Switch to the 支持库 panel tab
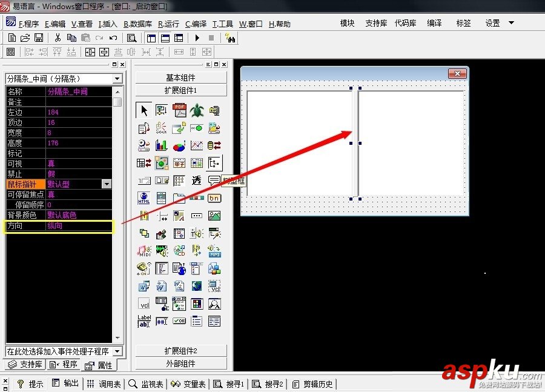Viewport: 545px width, 392px height. [x=25, y=364]
